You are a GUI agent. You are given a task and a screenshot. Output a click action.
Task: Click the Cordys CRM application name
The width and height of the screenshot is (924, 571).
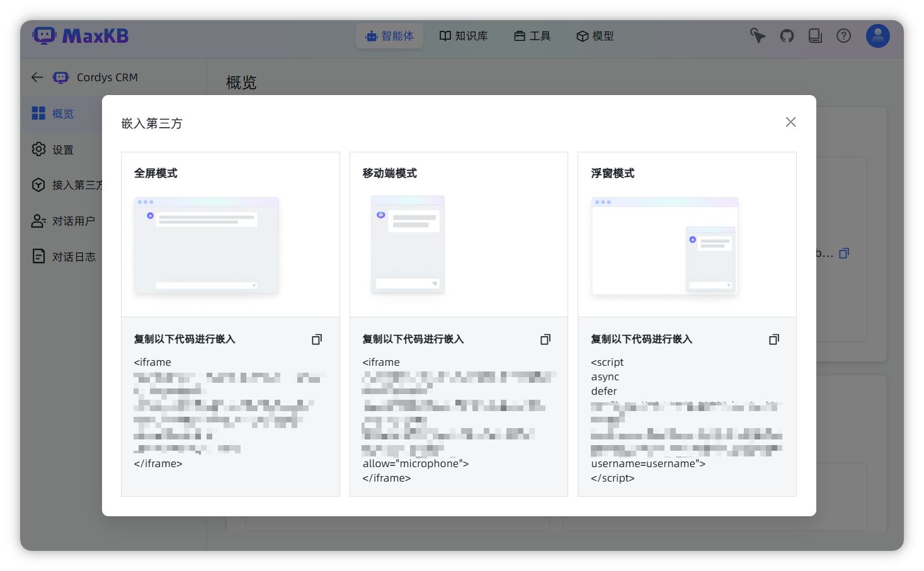tap(107, 77)
